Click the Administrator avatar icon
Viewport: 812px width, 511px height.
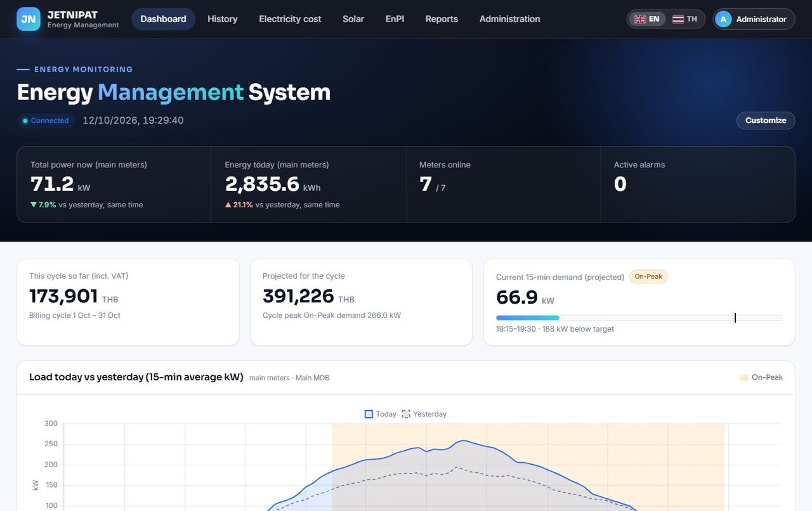[723, 19]
